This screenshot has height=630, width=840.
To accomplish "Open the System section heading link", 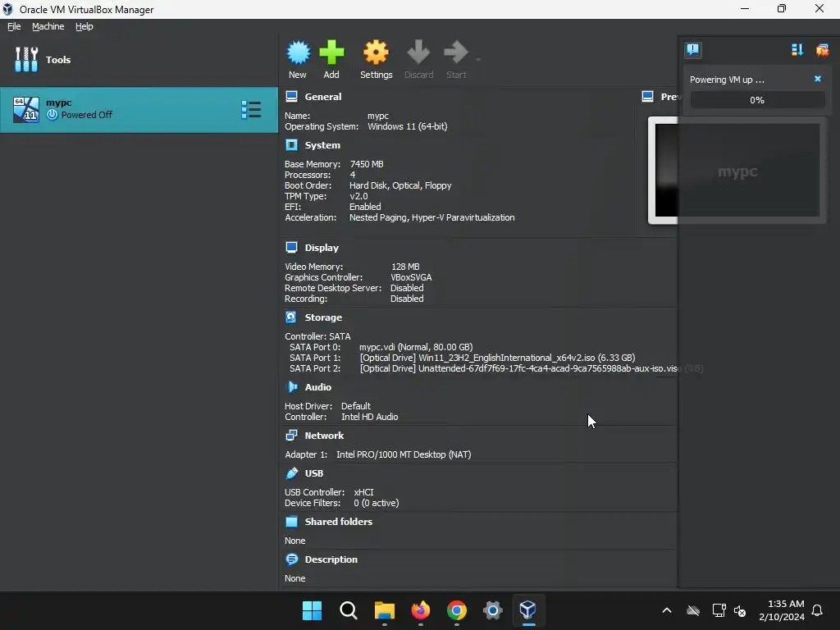I will [322, 145].
